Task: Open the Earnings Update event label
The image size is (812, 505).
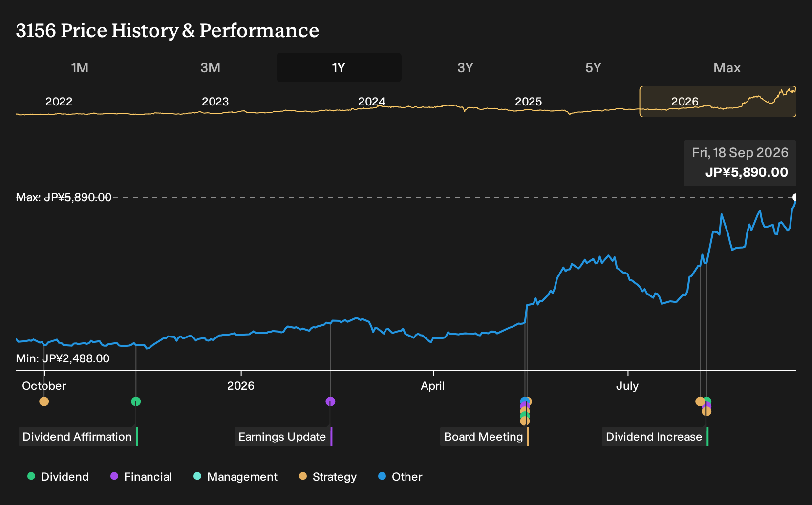Action: coord(283,437)
